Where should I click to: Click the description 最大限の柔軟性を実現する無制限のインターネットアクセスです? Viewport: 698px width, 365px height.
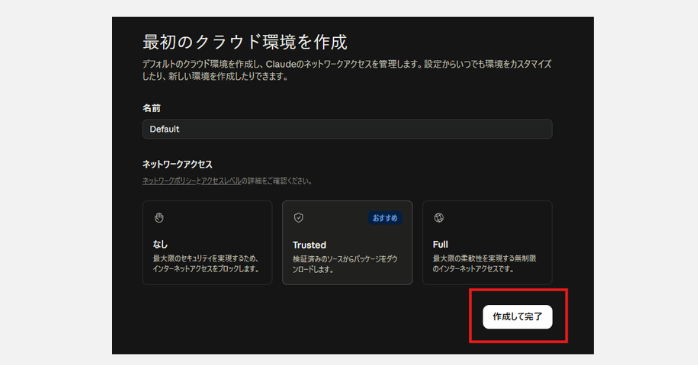point(484,264)
